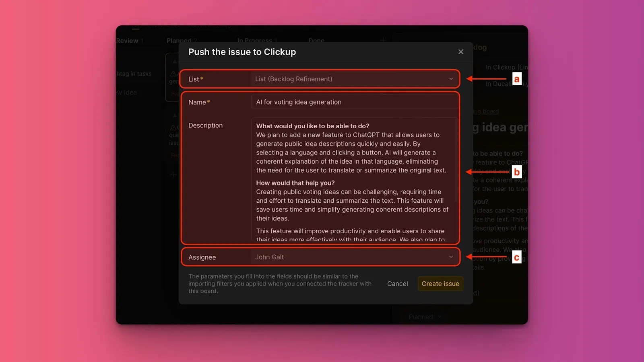Click the add column plus icon beside Done
This screenshot has width=644, height=362.
383,40
